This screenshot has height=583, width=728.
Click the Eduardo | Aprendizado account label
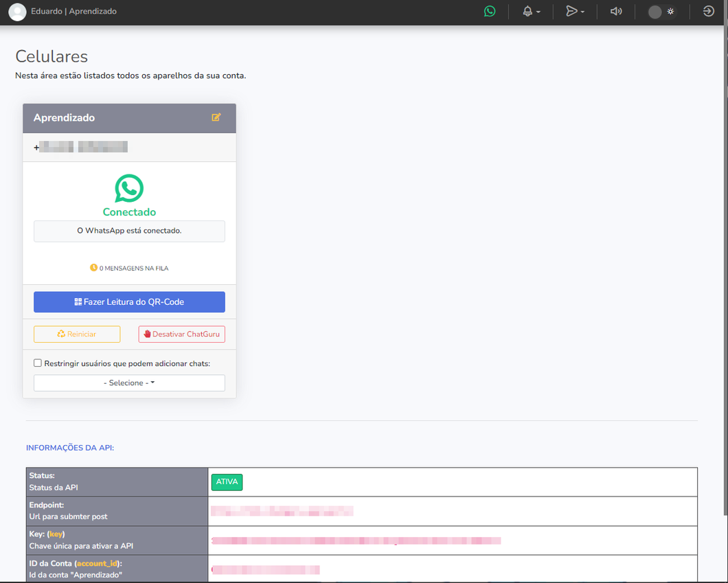[73, 11]
